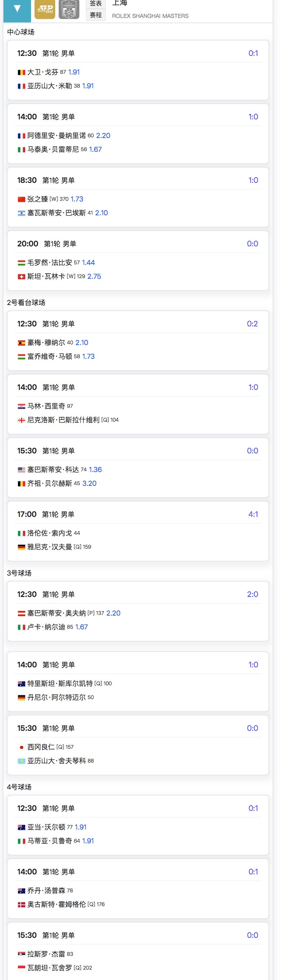Click Belgium flag beside 大卫·戈芬
Image resolution: width=283 pixels, height=980 pixels.
click(x=22, y=72)
